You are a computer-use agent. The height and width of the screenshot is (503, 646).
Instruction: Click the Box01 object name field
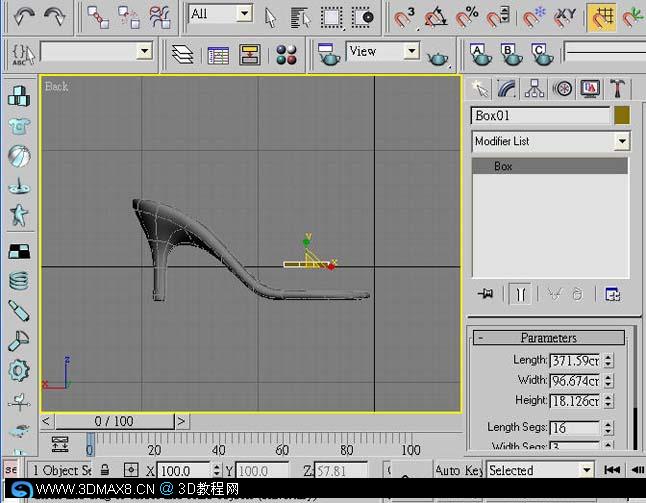(540, 115)
